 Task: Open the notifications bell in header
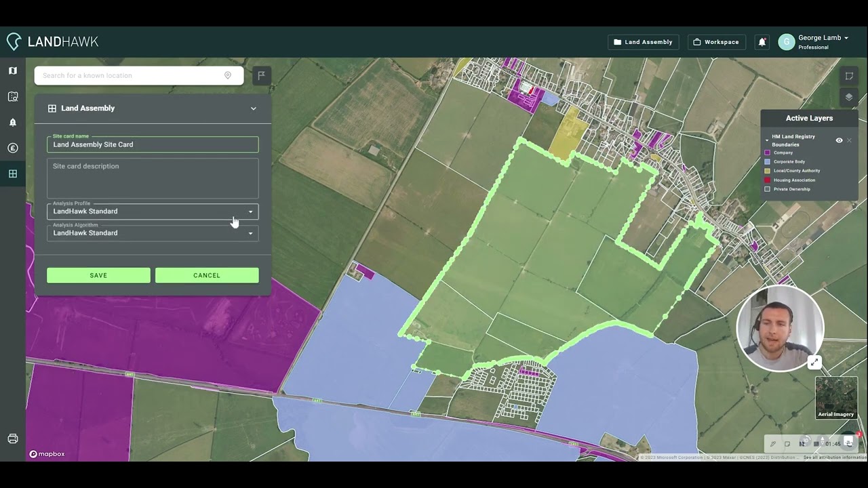762,42
